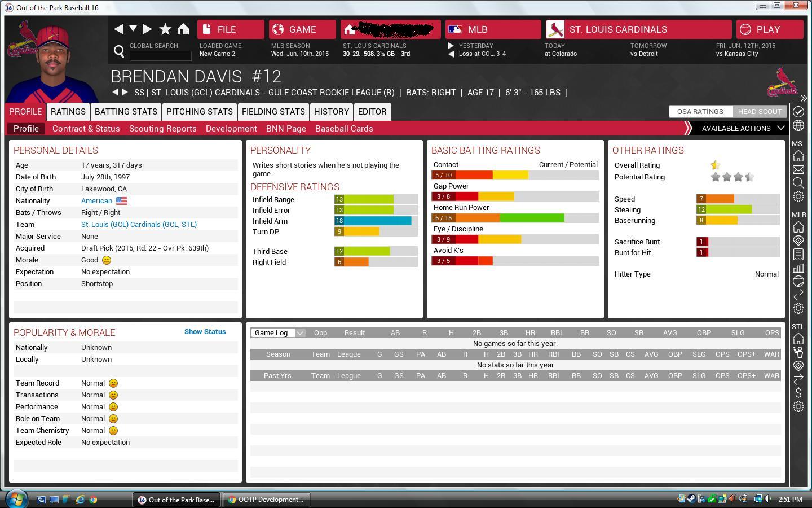
Task: Navigate back with the left arrow
Action: click(x=118, y=29)
